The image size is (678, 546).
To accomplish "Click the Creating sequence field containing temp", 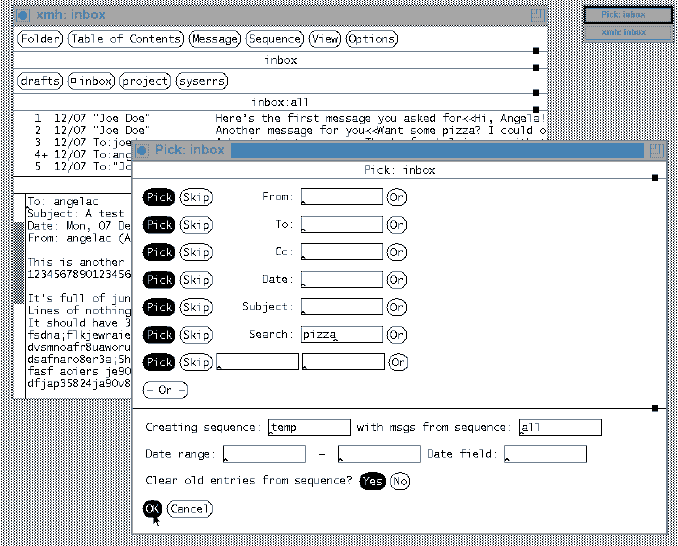I will coord(308,428).
